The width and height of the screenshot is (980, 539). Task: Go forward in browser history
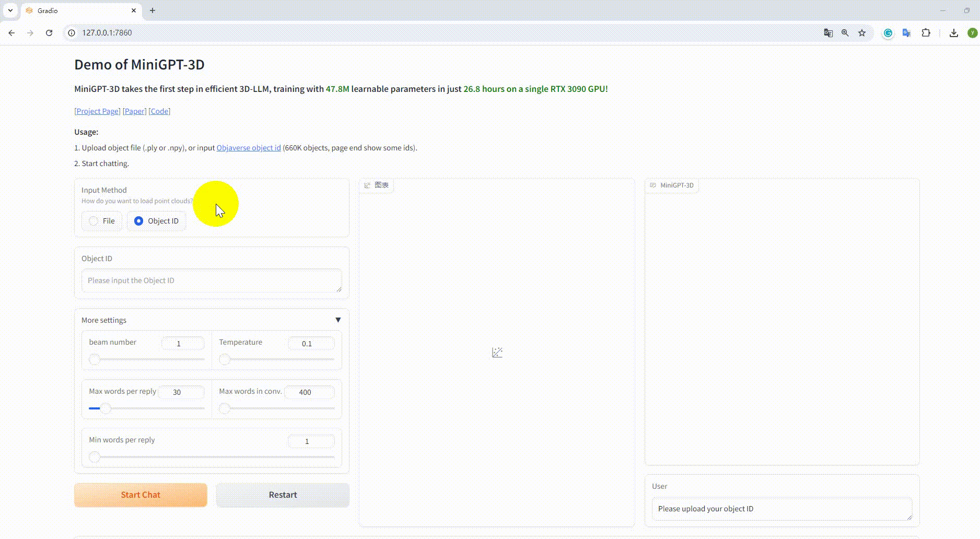[30, 33]
